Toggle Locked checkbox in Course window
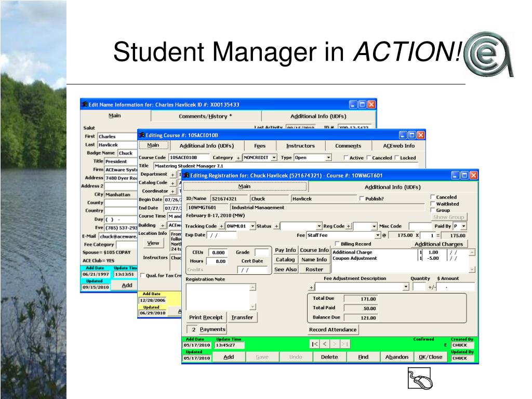532x399 pixels. coord(396,158)
